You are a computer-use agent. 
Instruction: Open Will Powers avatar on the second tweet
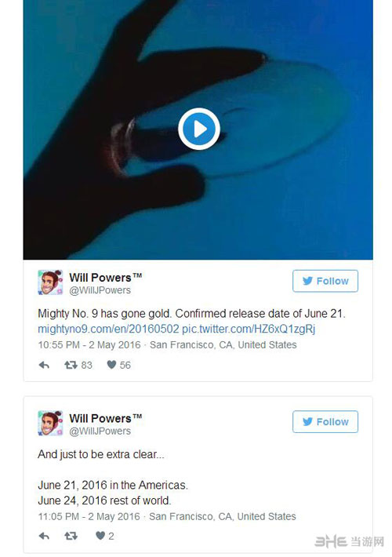coord(50,423)
